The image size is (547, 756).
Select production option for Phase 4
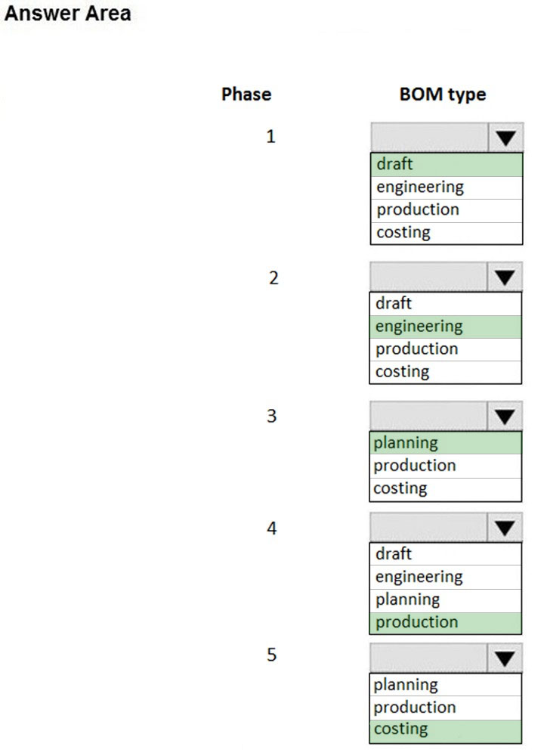pos(445,623)
